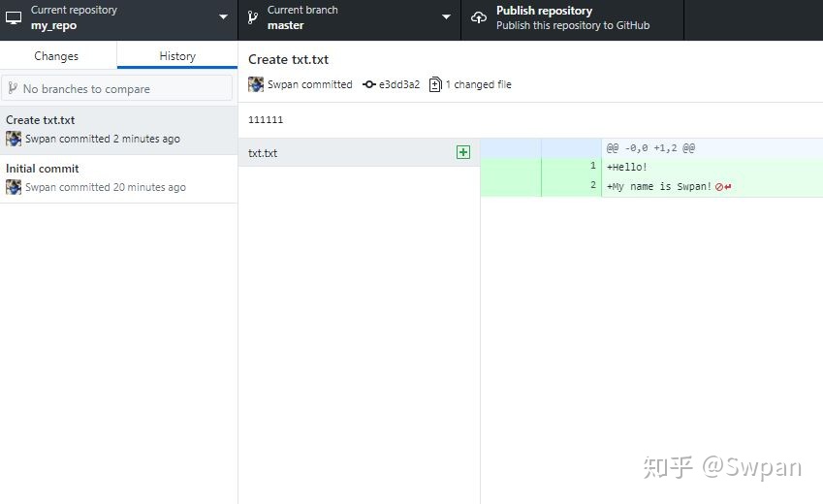Click the green added-file status icon
This screenshot has height=504, width=823.
pos(463,152)
